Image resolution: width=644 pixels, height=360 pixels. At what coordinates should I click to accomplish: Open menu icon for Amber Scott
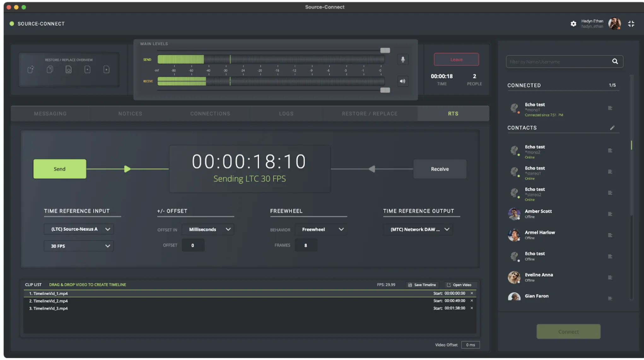pos(610,214)
